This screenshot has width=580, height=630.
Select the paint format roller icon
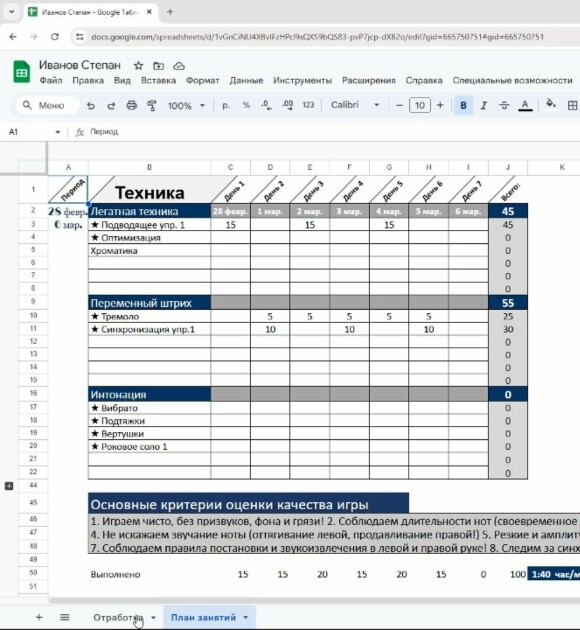(x=151, y=106)
